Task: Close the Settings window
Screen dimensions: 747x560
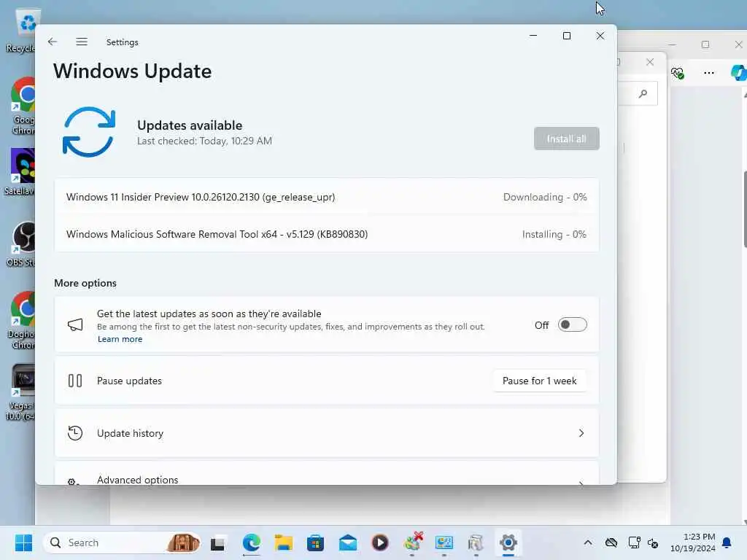Action: [x=600, y=36]
